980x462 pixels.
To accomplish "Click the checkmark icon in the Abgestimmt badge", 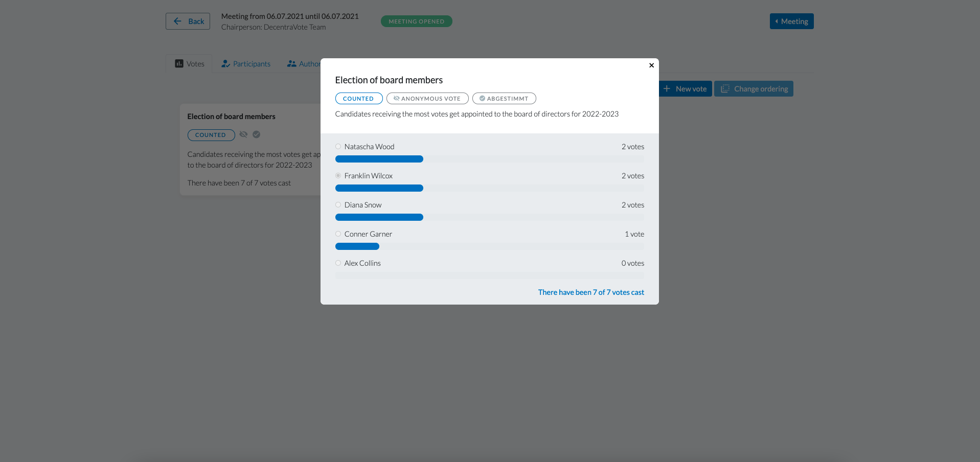I will [482, 99].
